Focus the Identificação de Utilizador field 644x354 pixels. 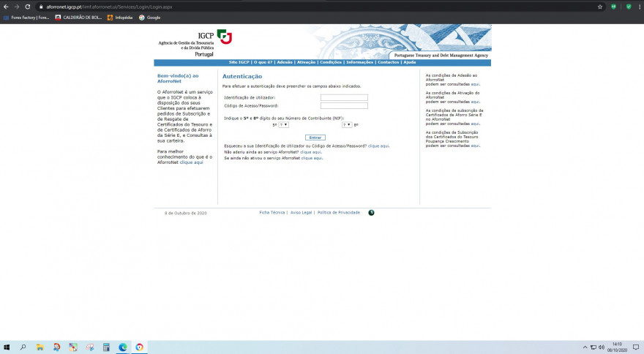pyautogui.click(x=344, y=97)
